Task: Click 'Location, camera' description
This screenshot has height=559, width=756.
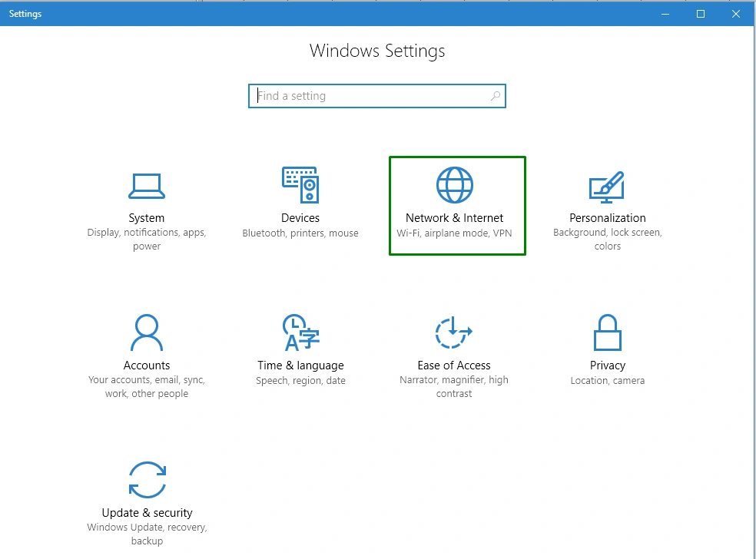Action: pos(608,381)
